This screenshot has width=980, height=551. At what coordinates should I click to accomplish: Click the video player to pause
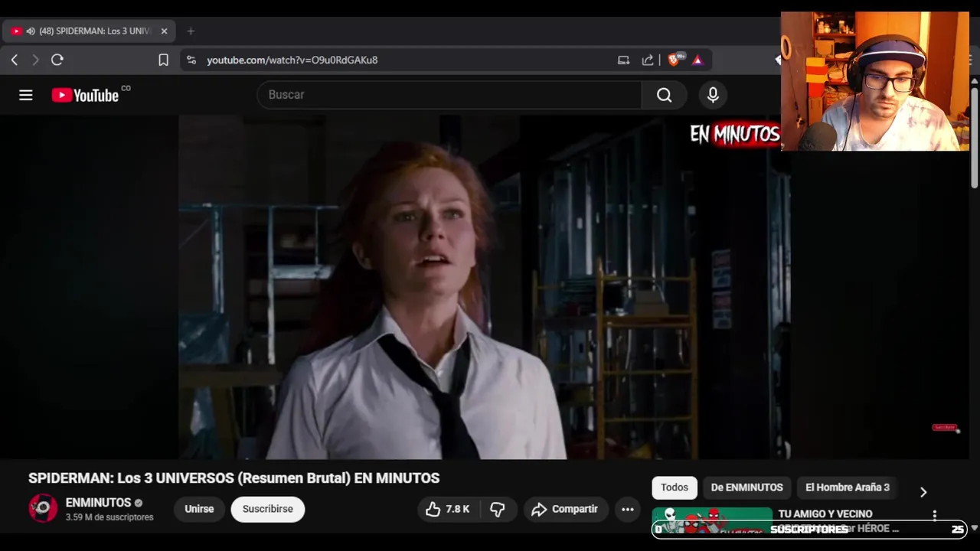[x=485, y=287]
